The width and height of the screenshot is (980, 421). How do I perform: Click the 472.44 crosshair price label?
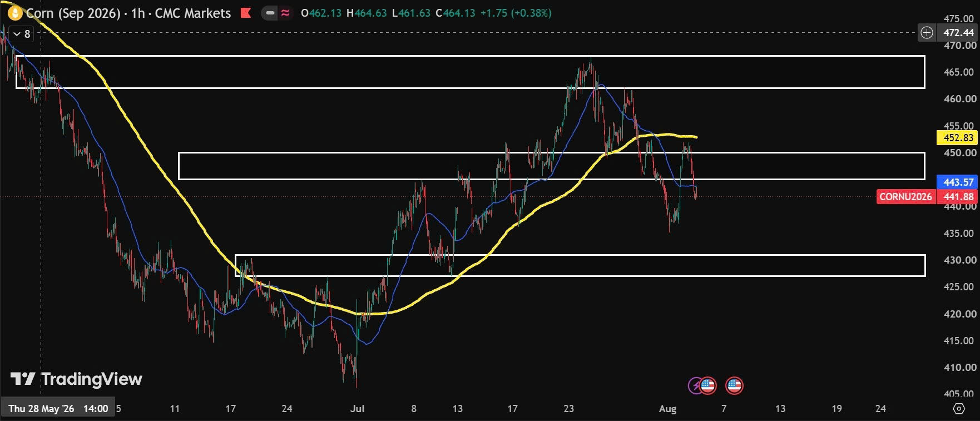click(958, 33)
